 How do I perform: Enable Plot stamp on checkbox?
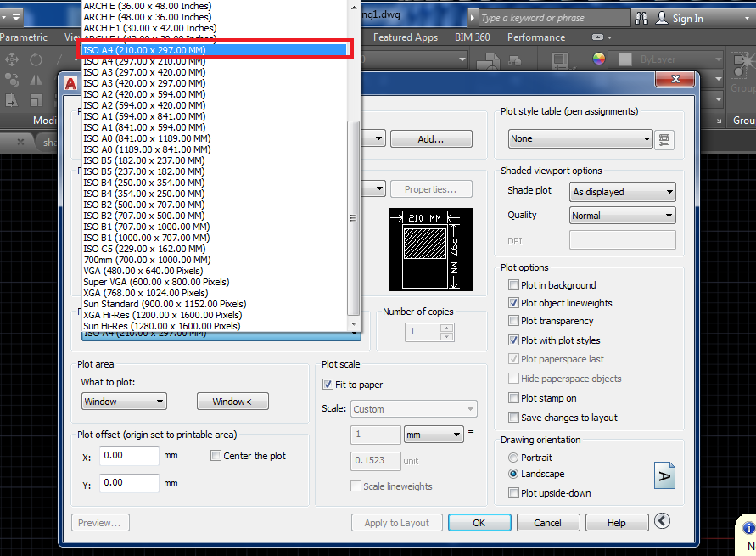513,398
